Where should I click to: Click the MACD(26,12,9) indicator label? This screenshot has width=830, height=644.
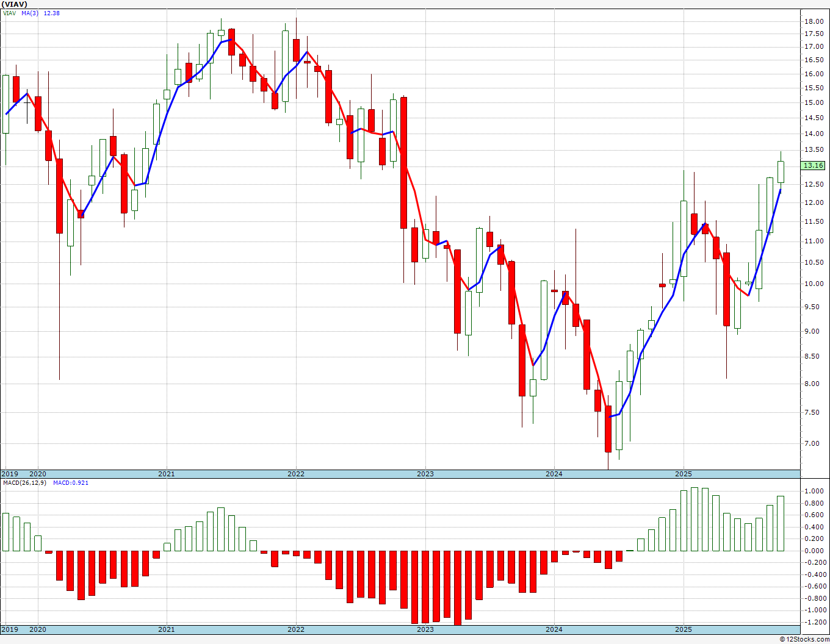pos(24,483)
